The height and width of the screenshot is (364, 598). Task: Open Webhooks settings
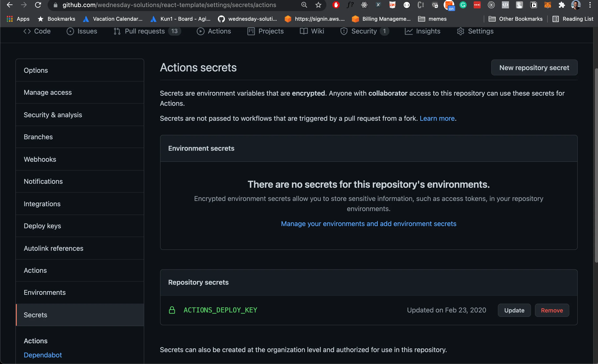coord(80,159)
